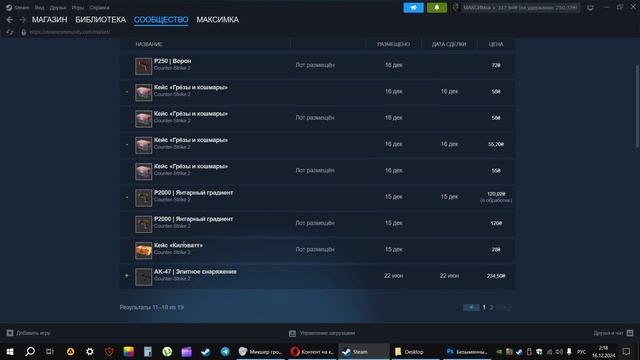The height and width of the screenshot is (360, 640).
Task: Switch to Photoshop Безымянны window on taskbar
Action: point(467,351)
